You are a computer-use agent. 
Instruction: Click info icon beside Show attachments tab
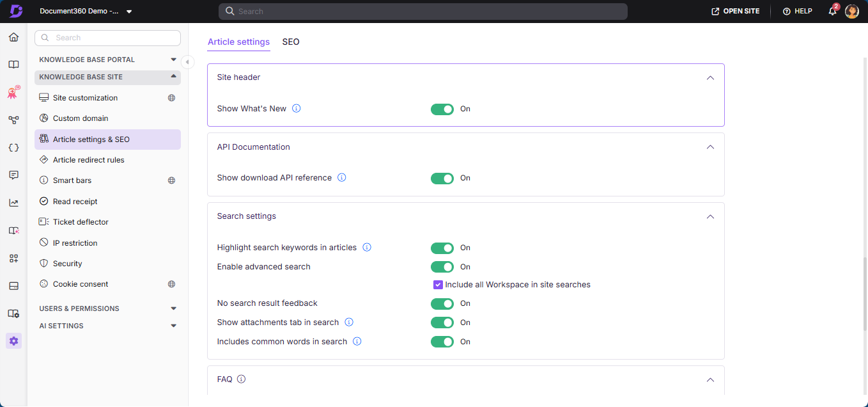(x=349, y=323)
